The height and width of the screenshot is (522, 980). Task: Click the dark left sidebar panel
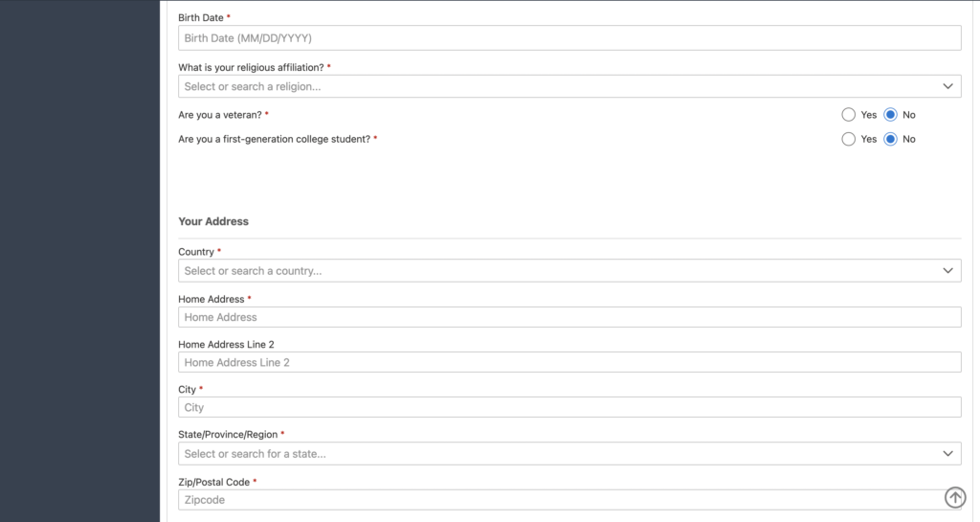(79, 261)
